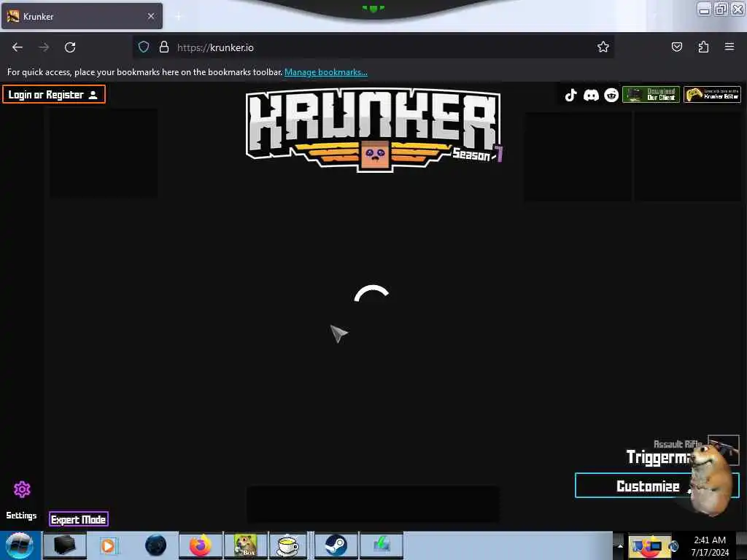747x560 pixels.
Task: Open the taskbar clock showing 2:41 AM
Action: point(710,546)
